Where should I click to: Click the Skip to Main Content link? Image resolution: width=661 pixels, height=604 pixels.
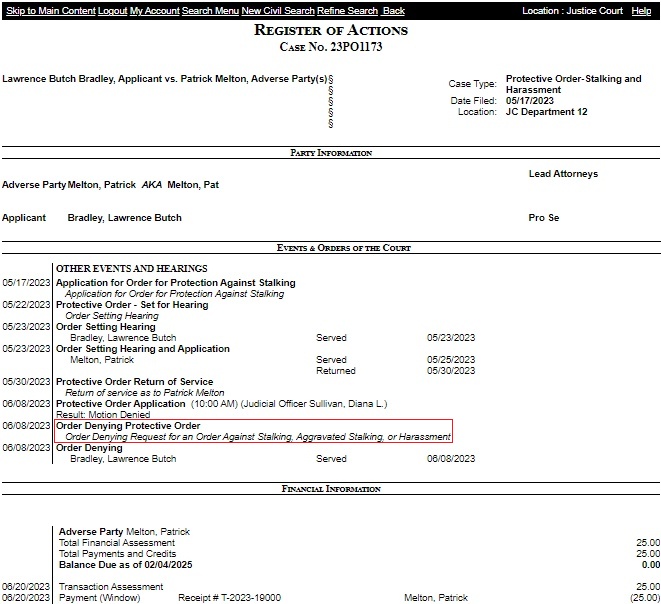(x=51, y=11)
